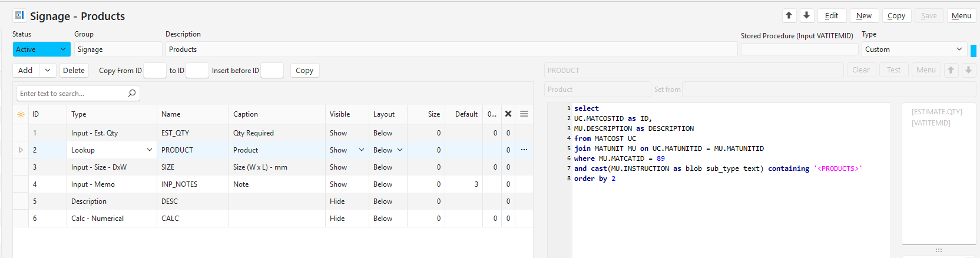
Task: Expand the Below layout dropdown in row 2
Action: click(400, 150)
